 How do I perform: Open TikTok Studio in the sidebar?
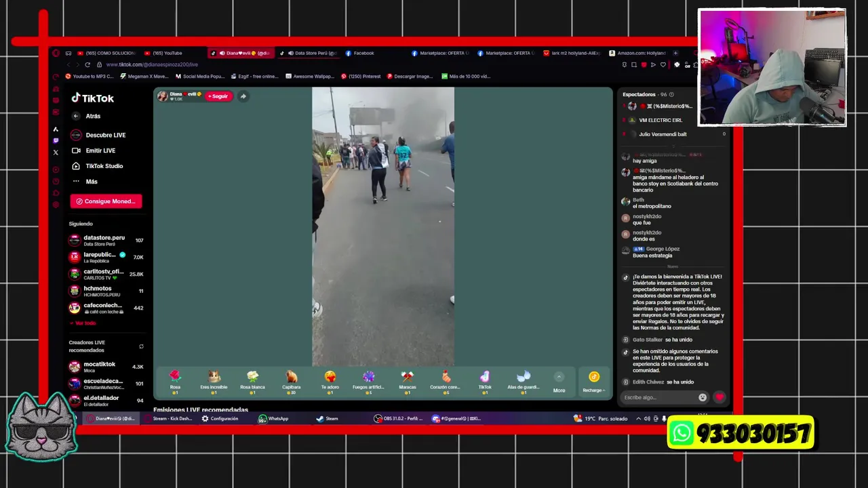pyautogui.click(x=98, y=166)
